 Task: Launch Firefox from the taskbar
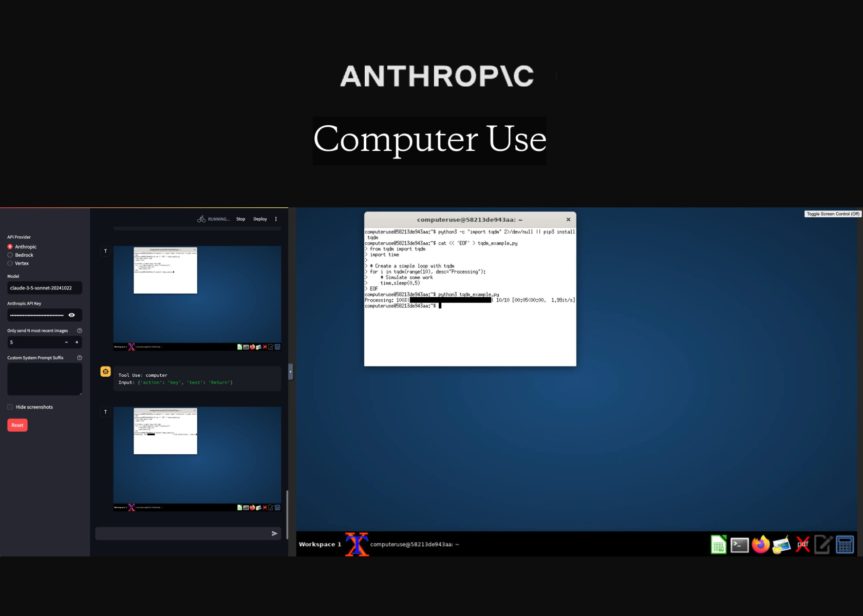[x=761, y=544]
